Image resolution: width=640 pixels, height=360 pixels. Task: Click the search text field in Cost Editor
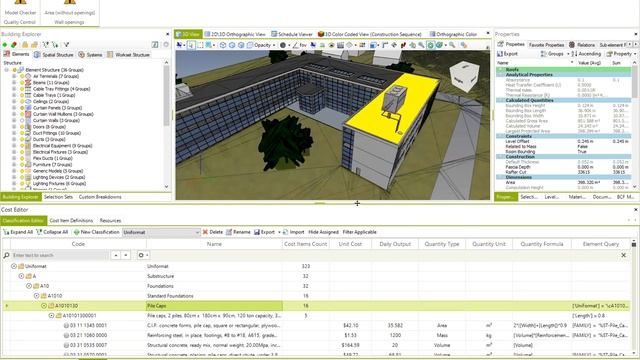click(60, 255)
